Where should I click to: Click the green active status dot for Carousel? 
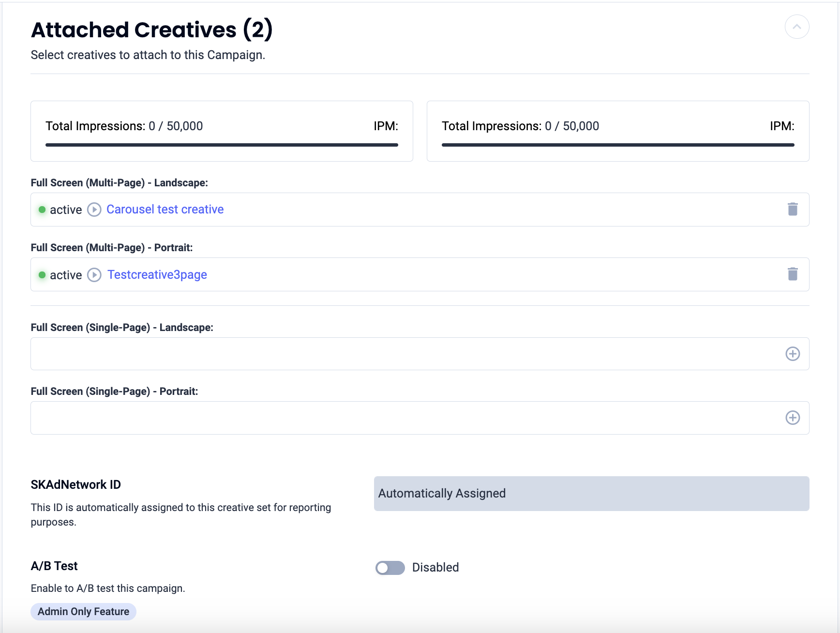42,210
